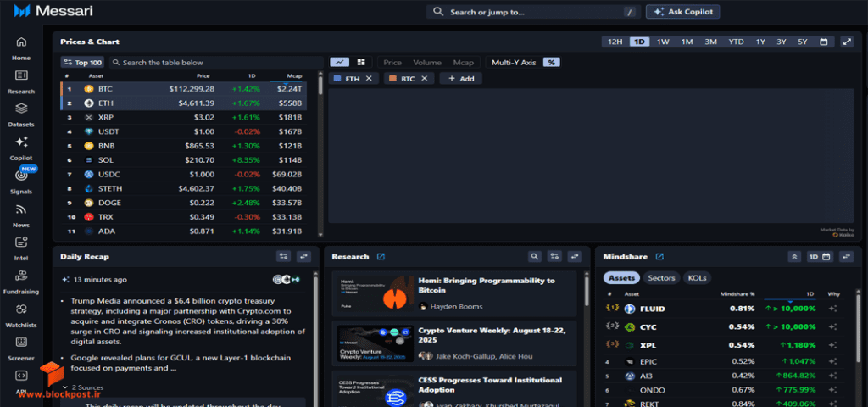The width and height of the screenshot is (868, 407).
Task: Open the Top 100 filter dropdown
Action: coord(83,63)
